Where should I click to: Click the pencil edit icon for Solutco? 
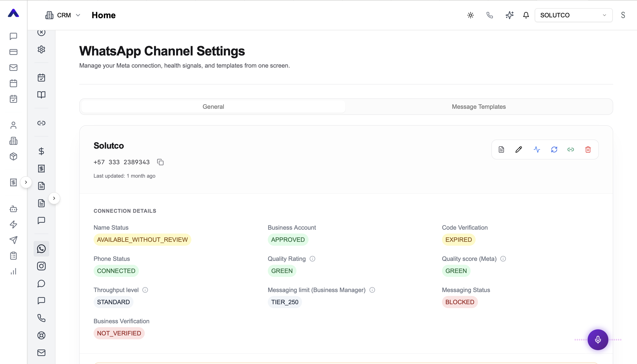[519, 149]
